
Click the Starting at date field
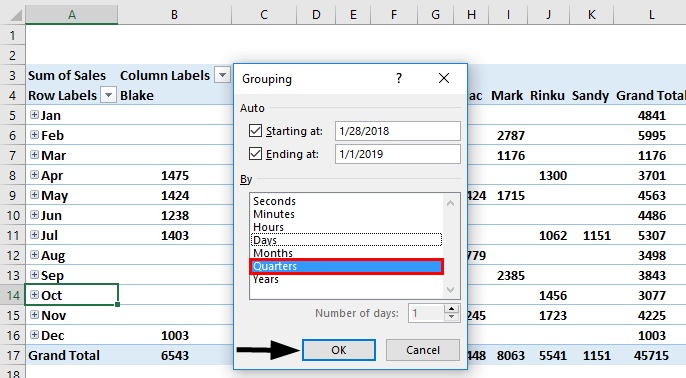click(398, 131)
